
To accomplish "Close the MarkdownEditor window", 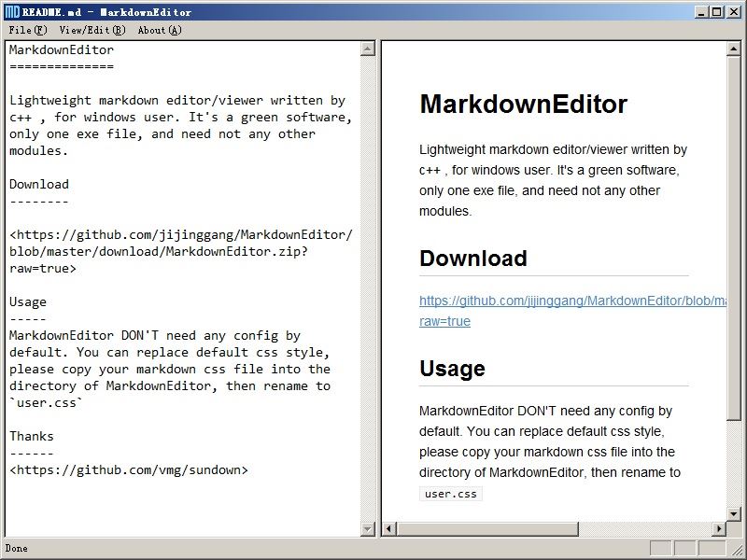I will coord(734,12).
